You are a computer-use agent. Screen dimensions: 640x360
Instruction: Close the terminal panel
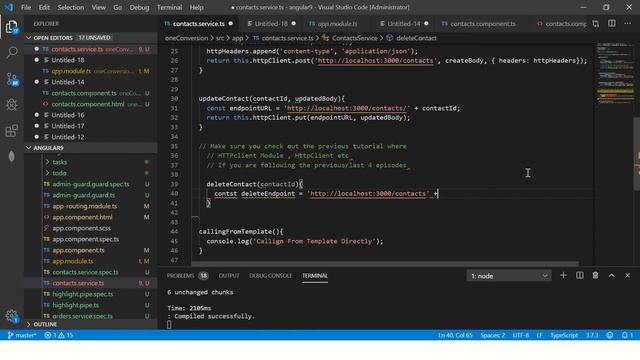pyautogui.click(x=627, y=276)
